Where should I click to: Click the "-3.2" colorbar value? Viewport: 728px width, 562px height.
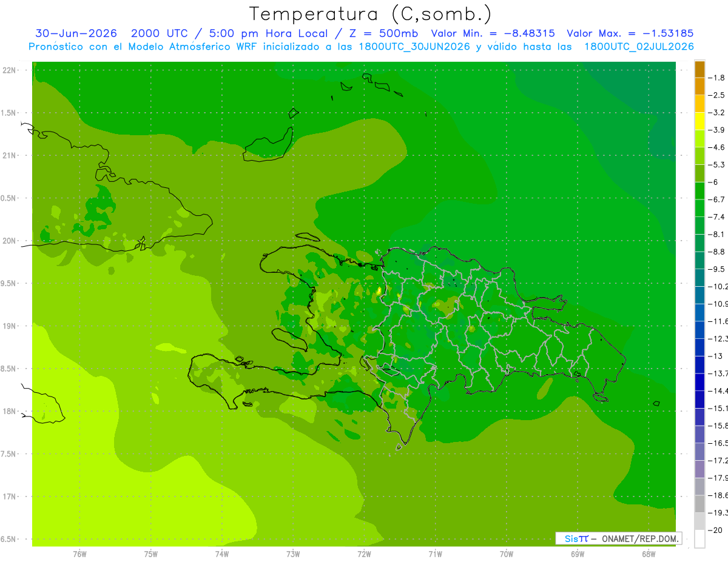(x=716, y=112)
